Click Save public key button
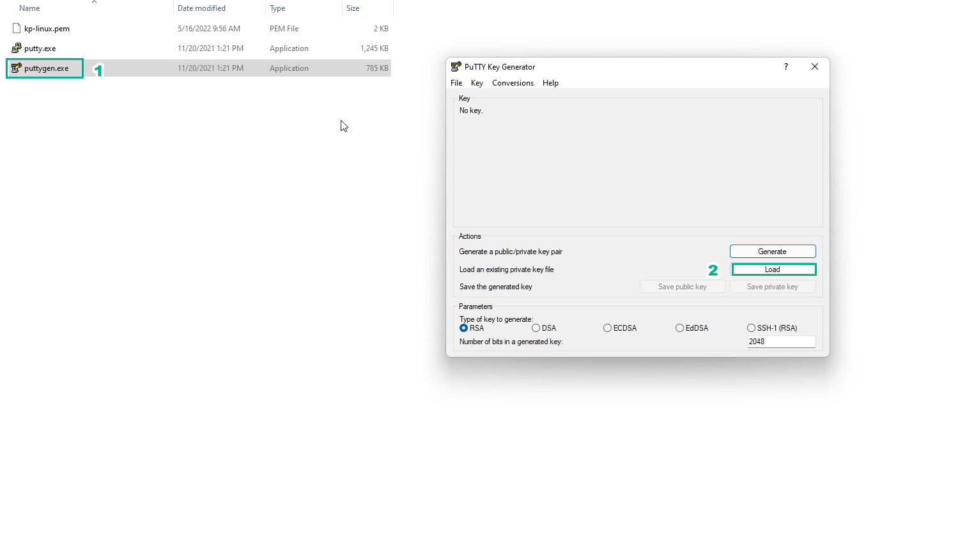 point(683,287)
